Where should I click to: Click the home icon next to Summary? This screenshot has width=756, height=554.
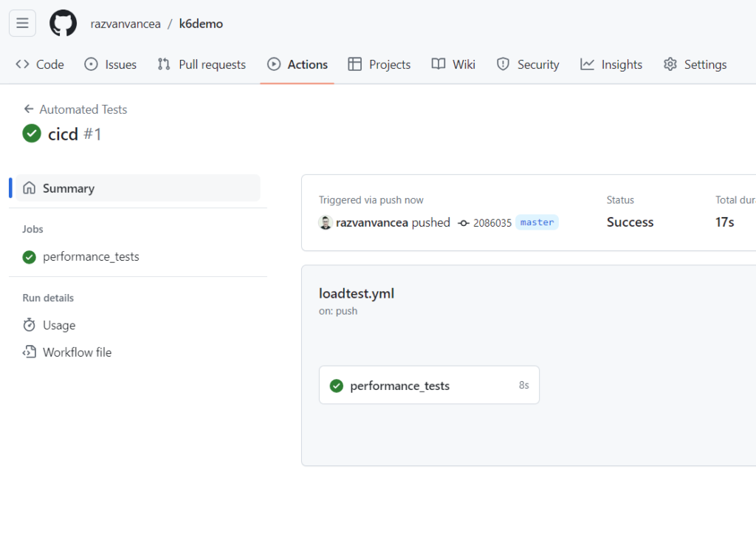tap(30, 188)
